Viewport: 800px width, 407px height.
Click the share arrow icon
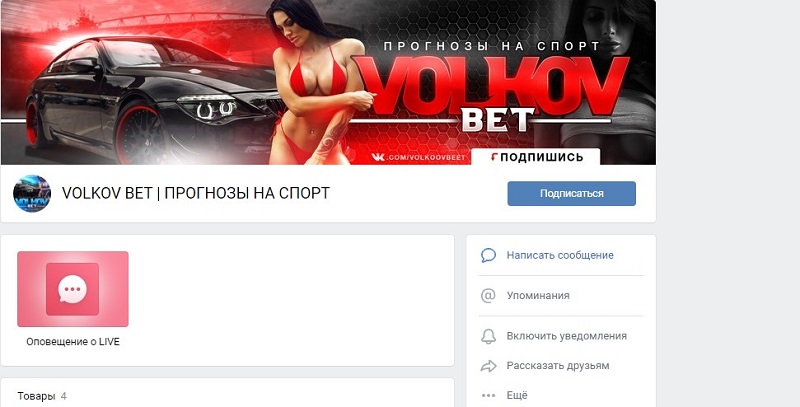pos(488,366)
